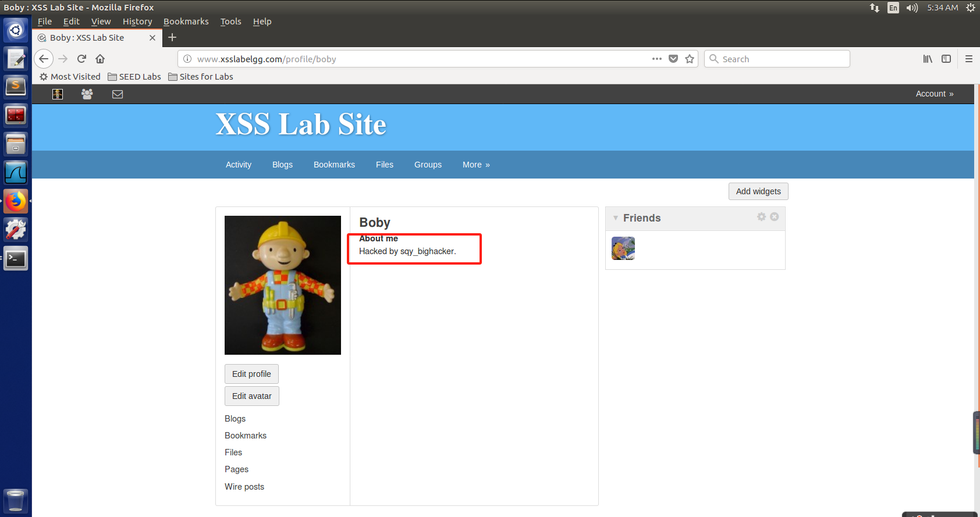
Task: Open the View menu
Action: [x=101, y=22]
